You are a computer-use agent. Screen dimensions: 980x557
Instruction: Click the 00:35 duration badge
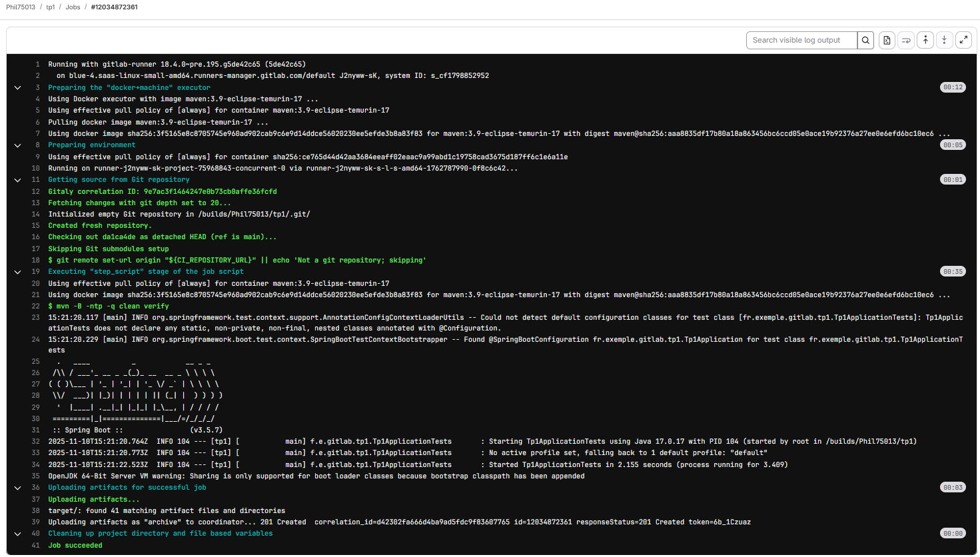coord(953,272)
